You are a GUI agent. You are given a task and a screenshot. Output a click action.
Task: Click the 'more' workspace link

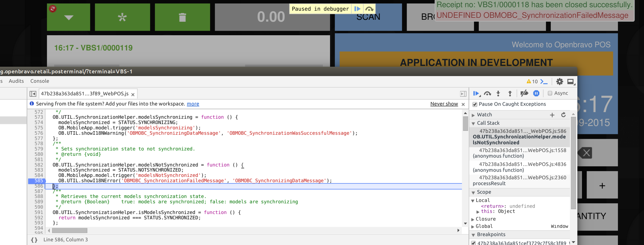193,104
